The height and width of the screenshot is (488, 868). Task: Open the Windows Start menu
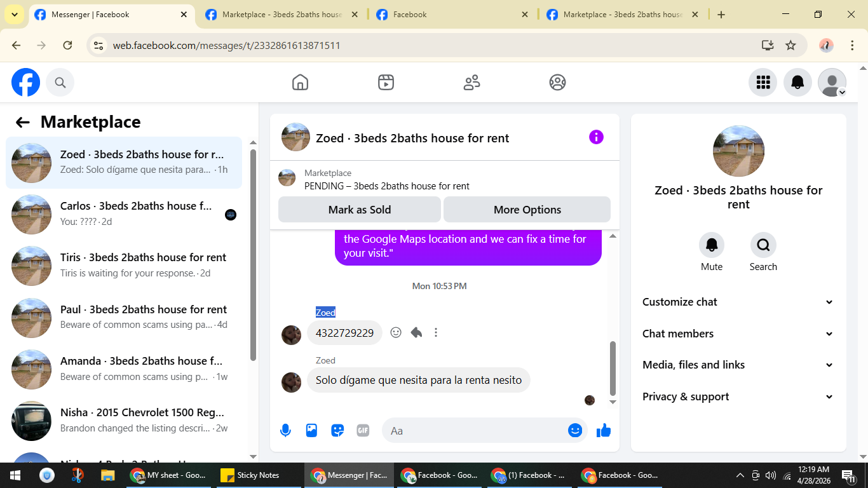click(15, 475)
